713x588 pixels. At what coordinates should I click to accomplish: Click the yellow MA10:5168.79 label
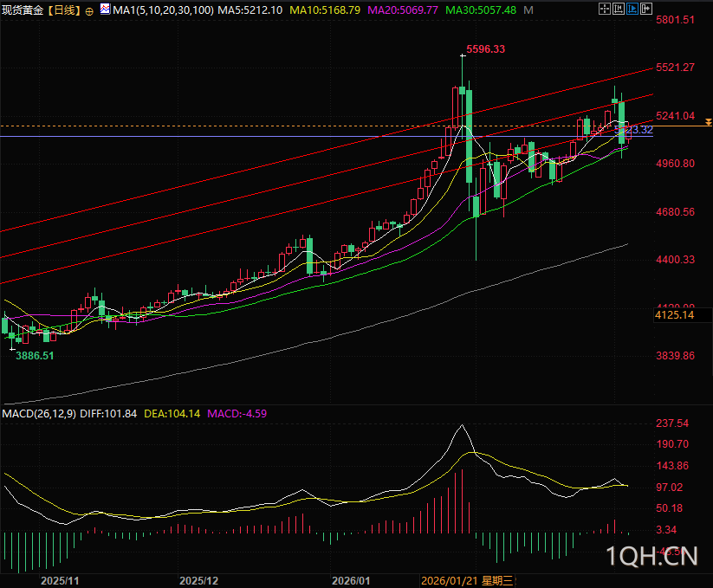325,10
